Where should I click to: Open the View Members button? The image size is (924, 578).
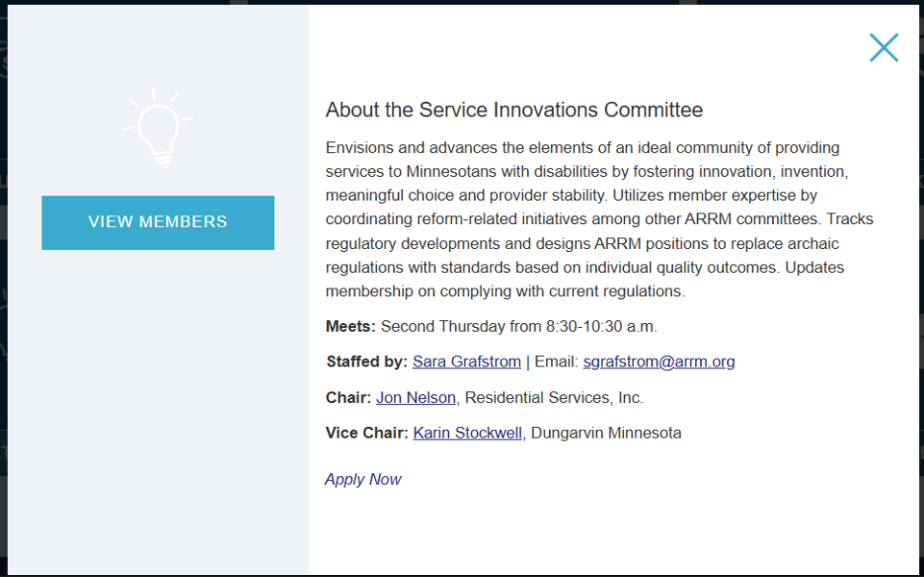coord(158,222)
